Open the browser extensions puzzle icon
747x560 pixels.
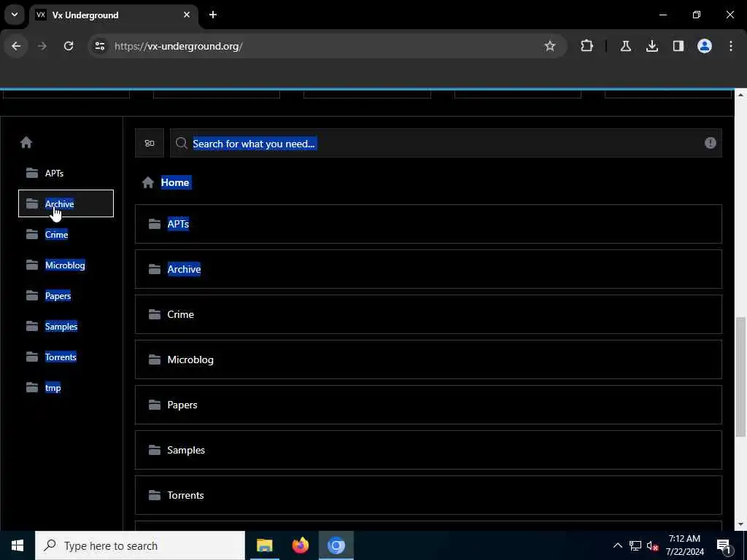tap(587, 46)
